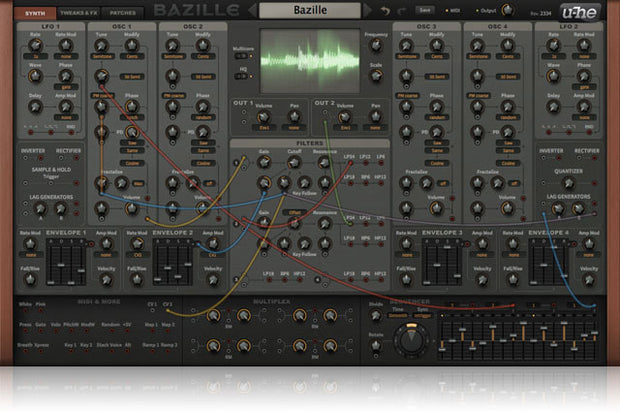The image size is (620, 412).
Task: Click the filter 1 Gain knob
Action: [264, 163]
